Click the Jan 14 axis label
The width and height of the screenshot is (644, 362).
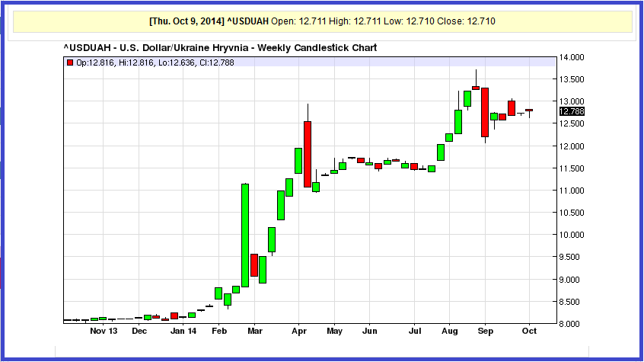tap(183, 332)
